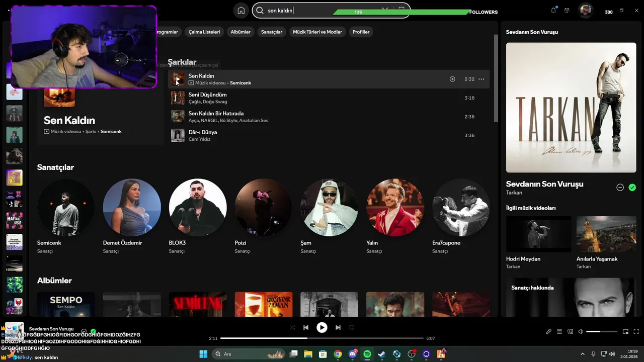644x362 pixels.
Task: Open the mini player icon
Action: point(626,332)
